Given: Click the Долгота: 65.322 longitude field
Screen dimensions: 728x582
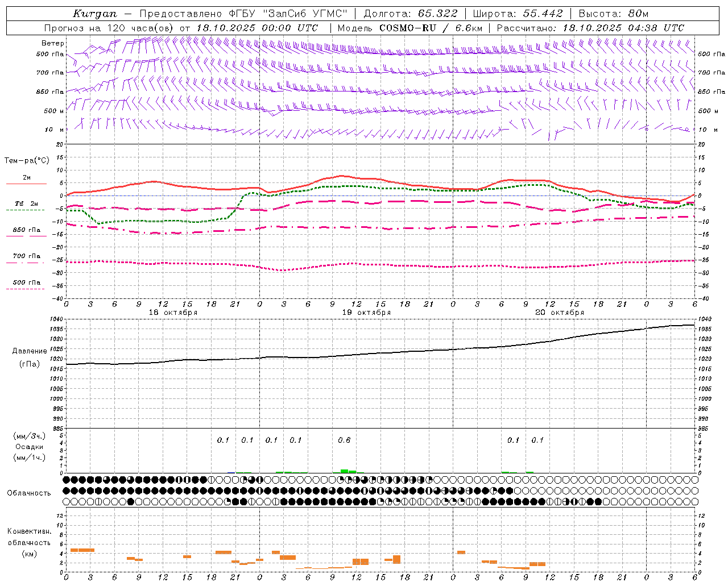Looking at the screenshot, I should point(411,14).
